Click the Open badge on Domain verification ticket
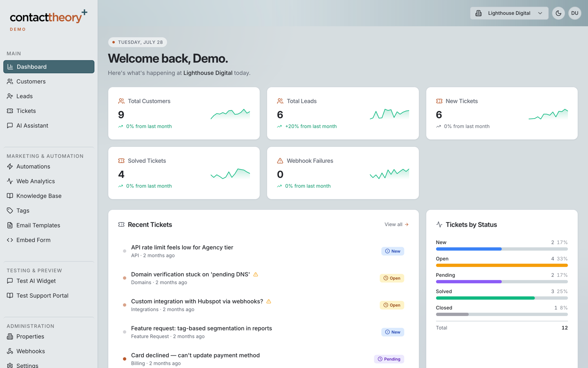 pyautogui.click(x=392, y=278)
